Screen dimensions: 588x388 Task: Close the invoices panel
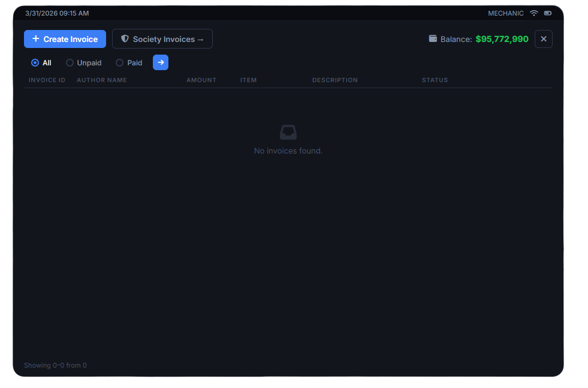(544, 39)
